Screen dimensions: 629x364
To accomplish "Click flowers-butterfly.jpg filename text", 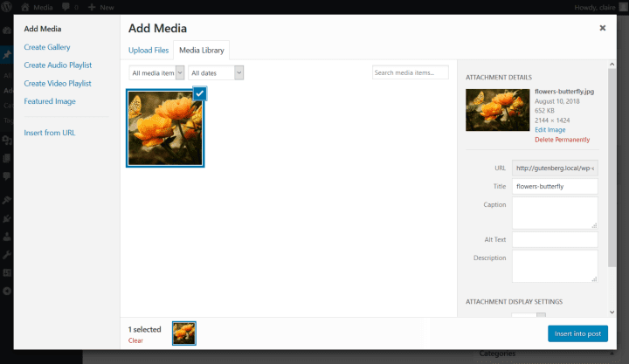I will pos(564,92).
